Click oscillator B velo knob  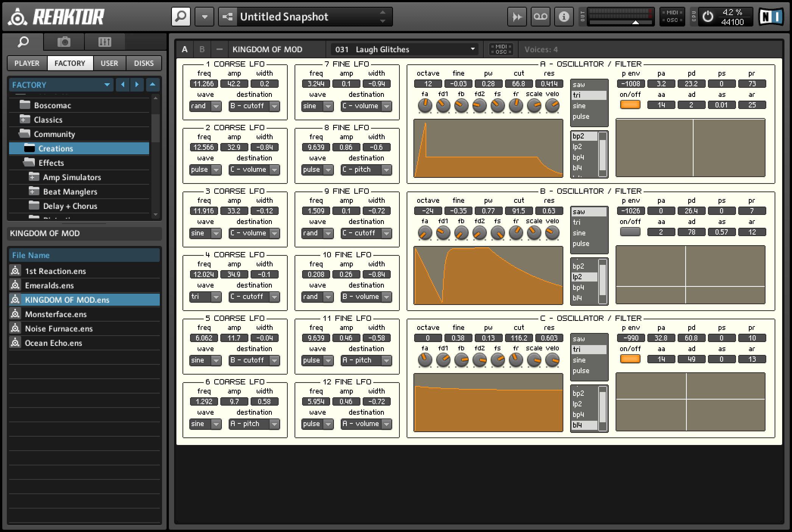tap(552, 233)
